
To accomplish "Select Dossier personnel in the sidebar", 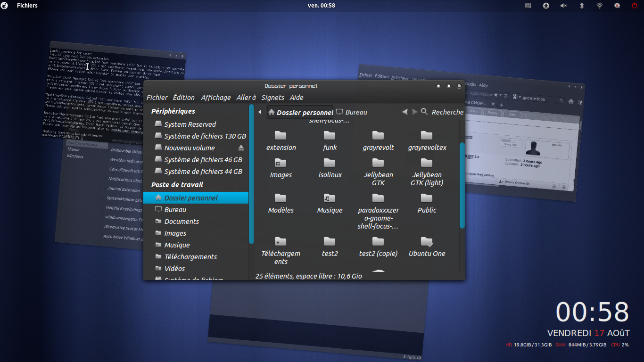I will pyautogui.click(x=196, y=198).
